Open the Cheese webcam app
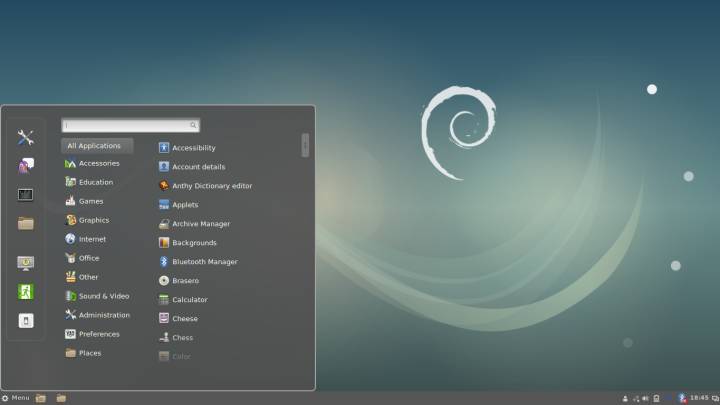Viewport: 720px width, 405px height. pos(178,318)
